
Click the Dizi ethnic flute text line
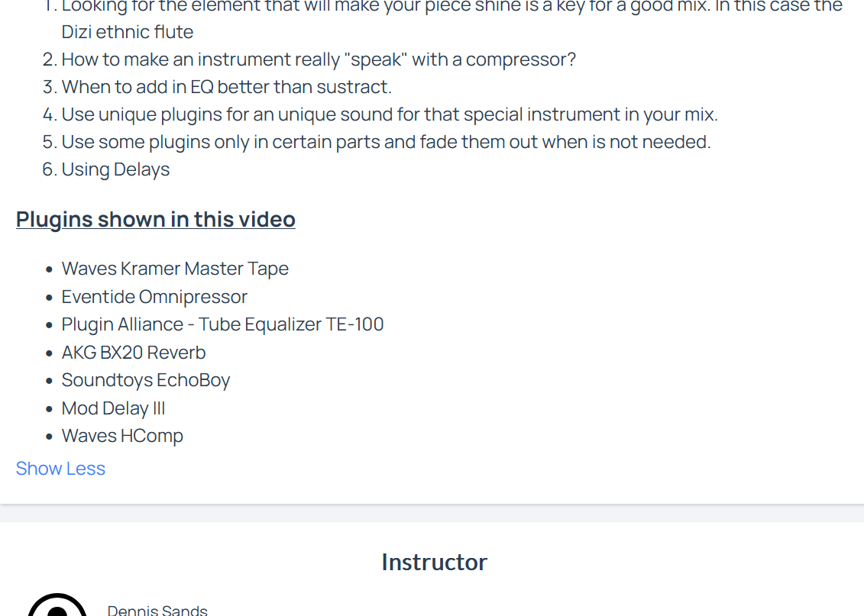pos(128,32)
